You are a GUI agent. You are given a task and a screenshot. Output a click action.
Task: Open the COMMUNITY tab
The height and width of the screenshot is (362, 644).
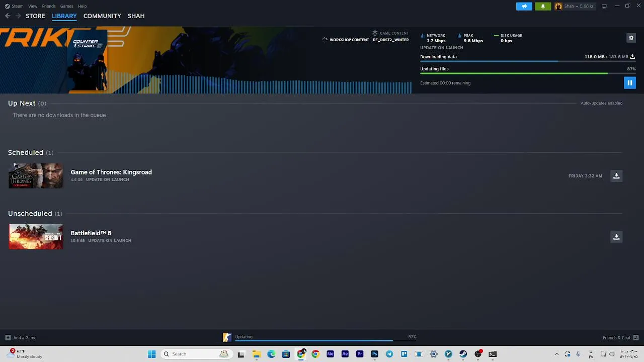tap(102, 16)
